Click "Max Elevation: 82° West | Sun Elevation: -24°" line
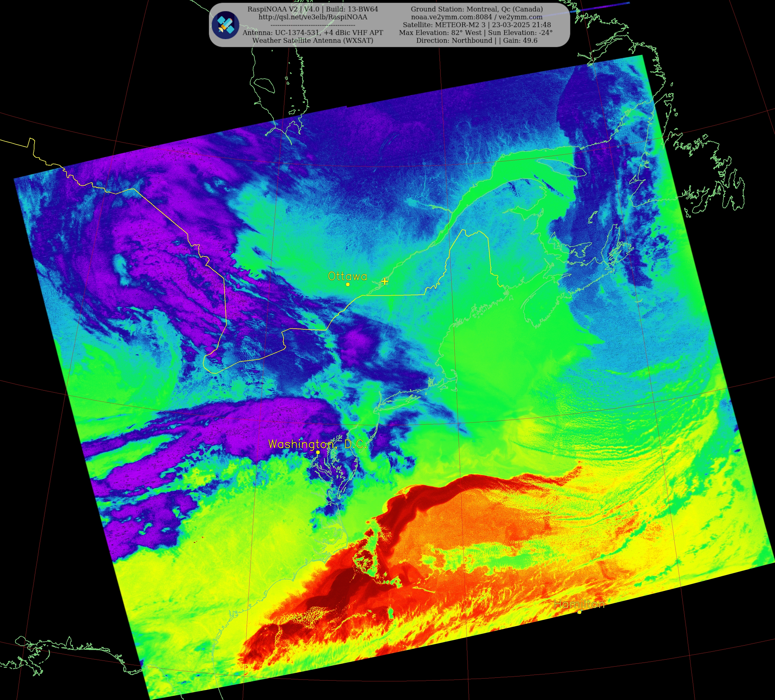Image resolution: width=775 pixels, height=700 pixels. point(476,33)
